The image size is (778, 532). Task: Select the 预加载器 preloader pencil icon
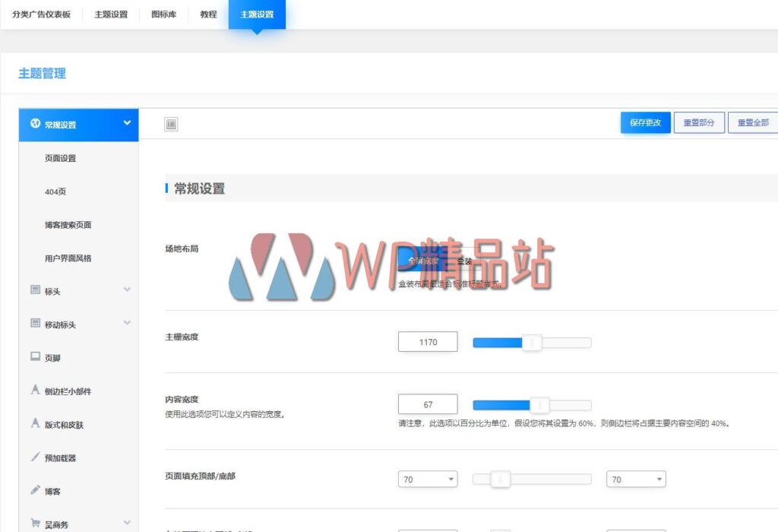(36, 458)
